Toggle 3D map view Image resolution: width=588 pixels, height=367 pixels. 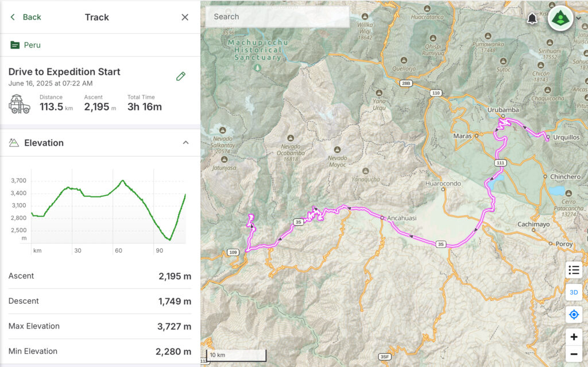[x=573, y=292]
